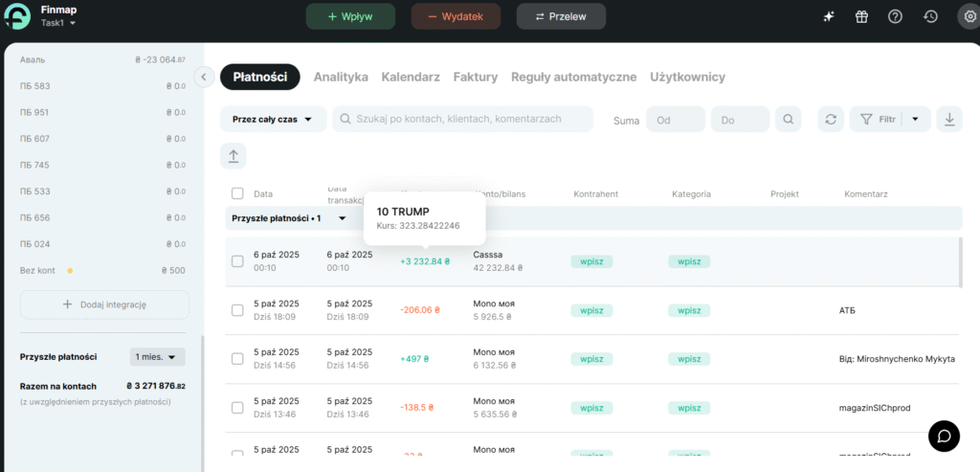Collapse the 'Przyszłe płatności • 1' group
Image resolution: width=980 pixels, height=472 pixels.
pos(343,218)
